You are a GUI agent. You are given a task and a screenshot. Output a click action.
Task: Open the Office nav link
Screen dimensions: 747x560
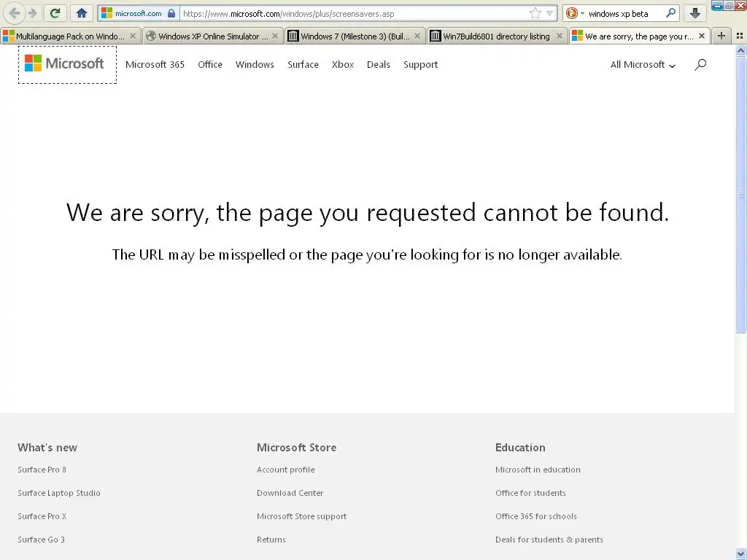[210, 65]
